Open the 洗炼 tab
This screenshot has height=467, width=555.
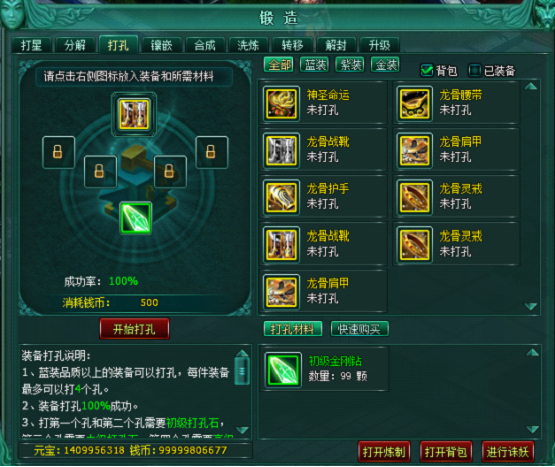pyautogui.click(x=248, y=45)
